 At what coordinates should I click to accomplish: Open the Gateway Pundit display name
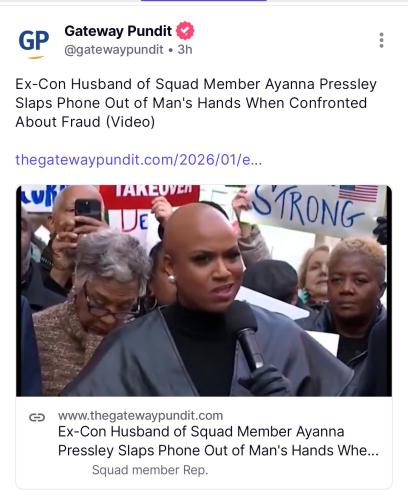(x=118, y=31)
